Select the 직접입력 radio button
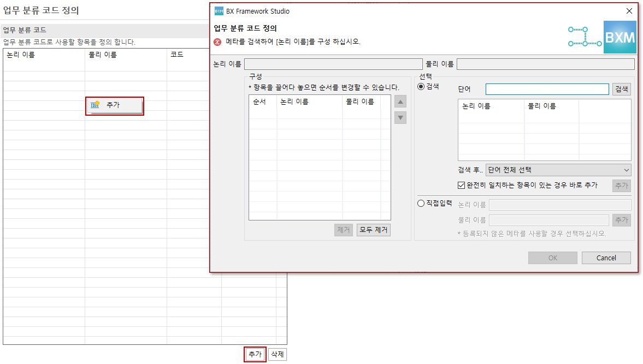This screenshot has width=643, height=364. tap(421, 204)
